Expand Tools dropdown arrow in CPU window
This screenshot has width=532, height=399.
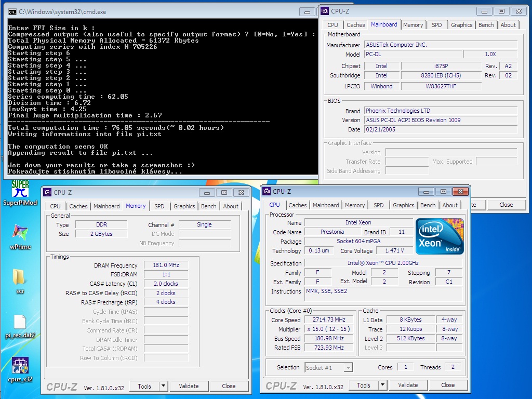coord(383,385)
